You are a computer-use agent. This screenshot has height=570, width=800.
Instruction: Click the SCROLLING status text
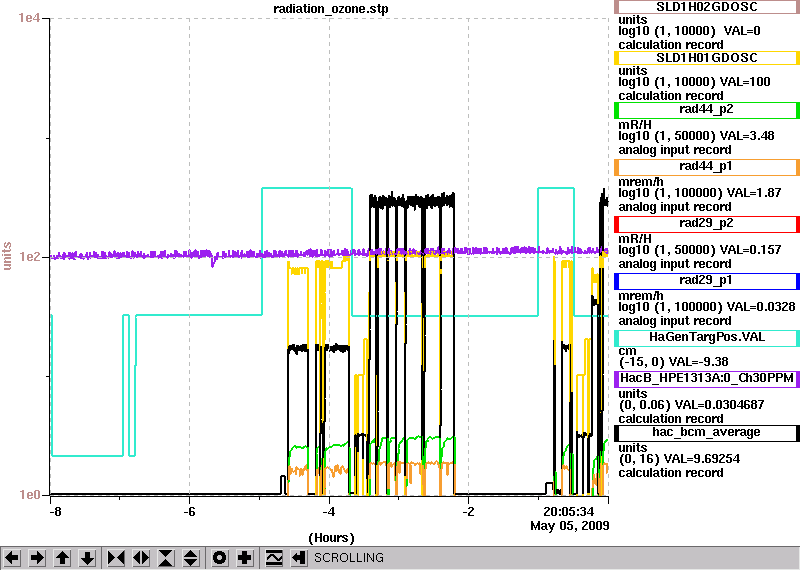pos(348,558)
